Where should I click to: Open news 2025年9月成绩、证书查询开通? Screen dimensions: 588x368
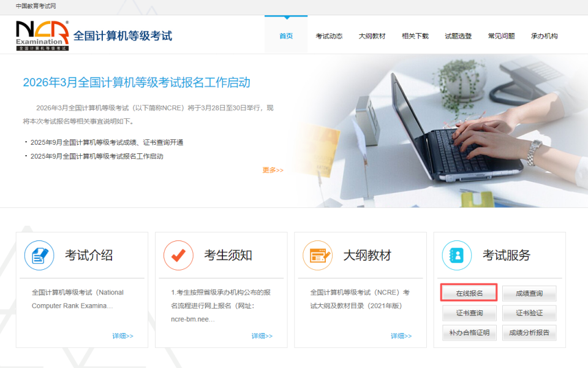tap(107, 142)
